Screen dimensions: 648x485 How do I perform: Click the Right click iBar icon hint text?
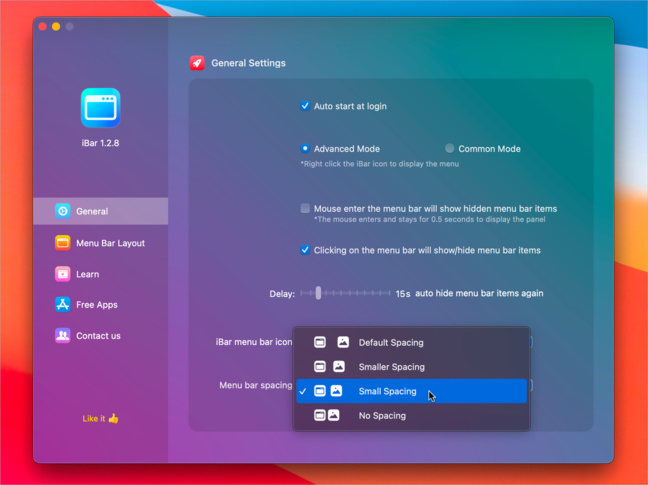[379, 164]
